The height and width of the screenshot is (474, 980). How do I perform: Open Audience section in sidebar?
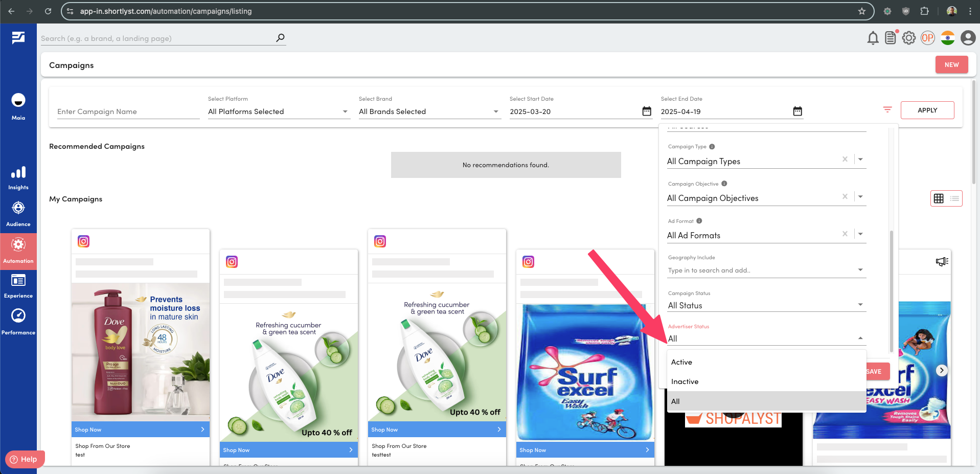18,214
